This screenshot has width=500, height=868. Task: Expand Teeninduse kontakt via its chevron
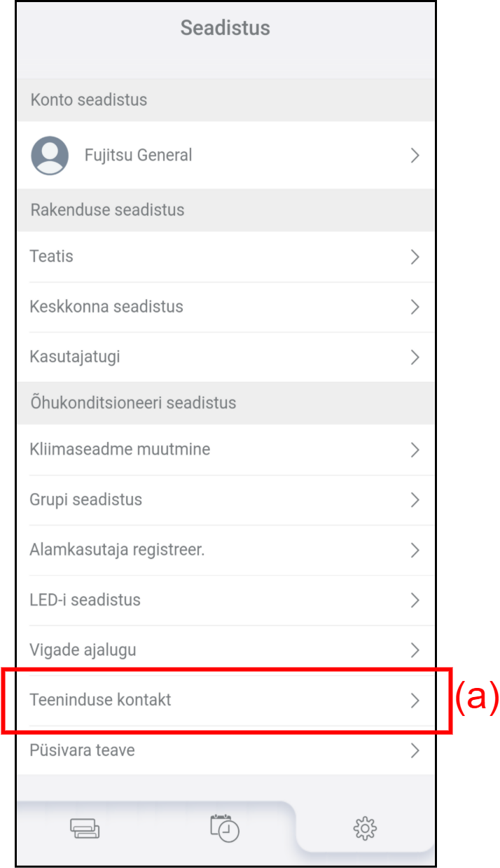(x=415, y=700)
